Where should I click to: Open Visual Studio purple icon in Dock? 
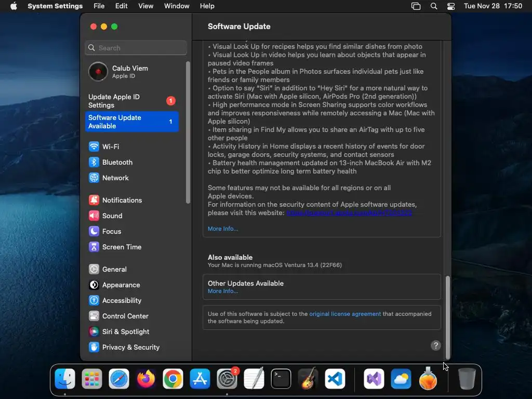pyautogui.click(x=374, y=379)
